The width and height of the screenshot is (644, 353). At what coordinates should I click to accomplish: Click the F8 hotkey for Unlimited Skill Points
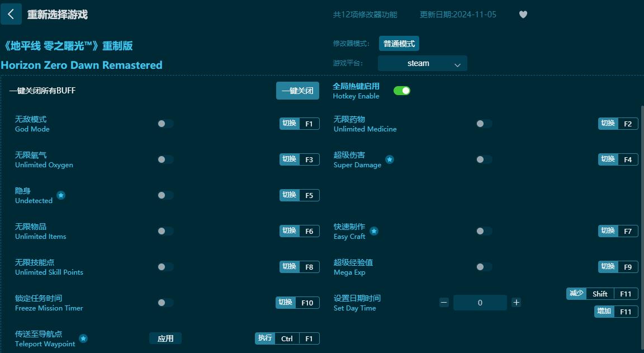pyautogui.click(x=309, y=267)
